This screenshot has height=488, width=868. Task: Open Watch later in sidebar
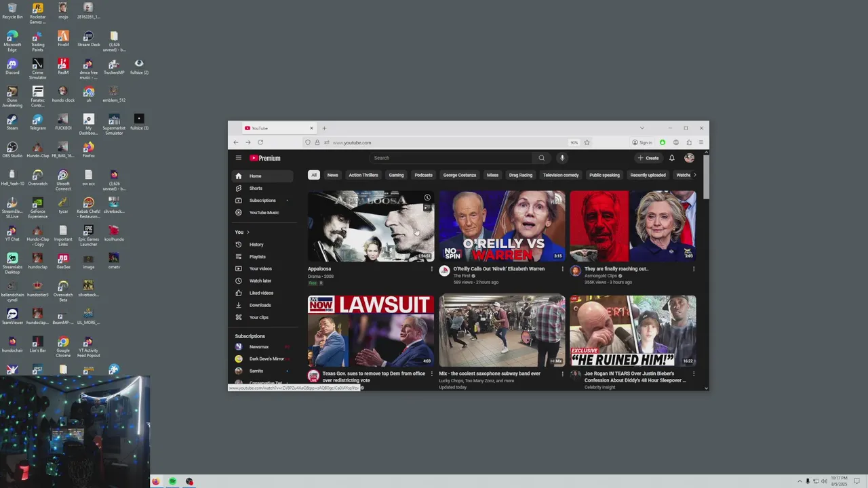(264, 281)
